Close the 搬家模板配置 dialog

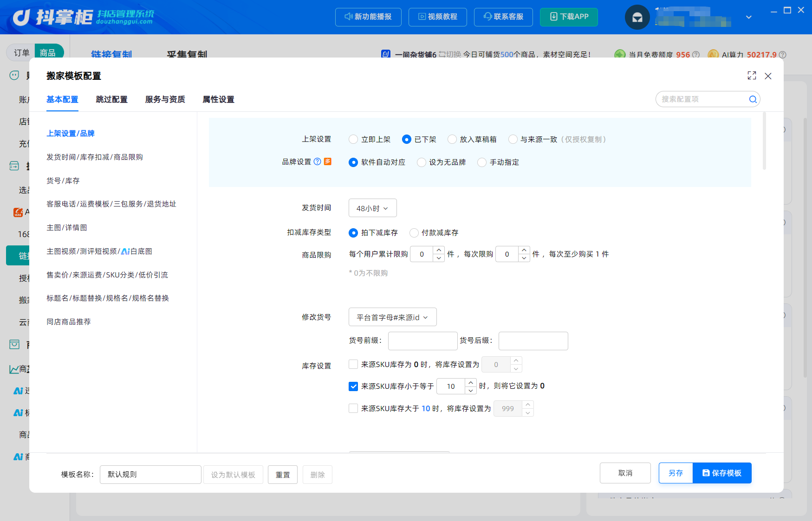(768, 76)
